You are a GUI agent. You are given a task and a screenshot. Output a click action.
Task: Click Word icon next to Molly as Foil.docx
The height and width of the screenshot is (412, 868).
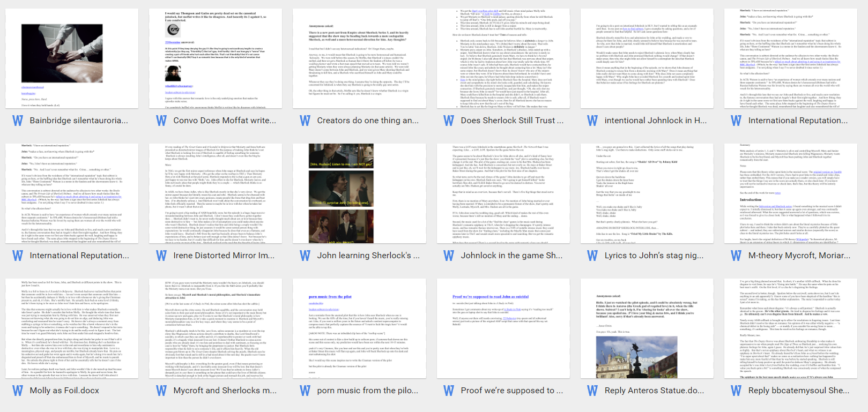click(x=18, y=391)
